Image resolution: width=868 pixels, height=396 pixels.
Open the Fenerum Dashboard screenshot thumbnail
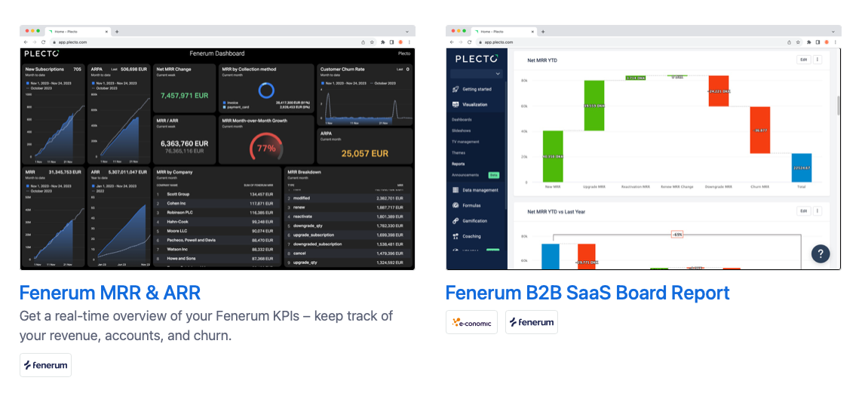coord(217,147)
